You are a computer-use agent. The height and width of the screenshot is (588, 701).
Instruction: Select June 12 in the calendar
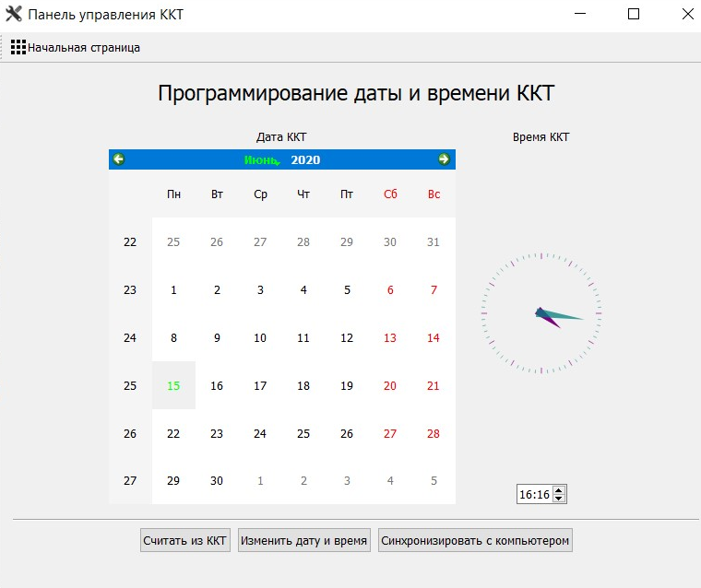[347, 338]
